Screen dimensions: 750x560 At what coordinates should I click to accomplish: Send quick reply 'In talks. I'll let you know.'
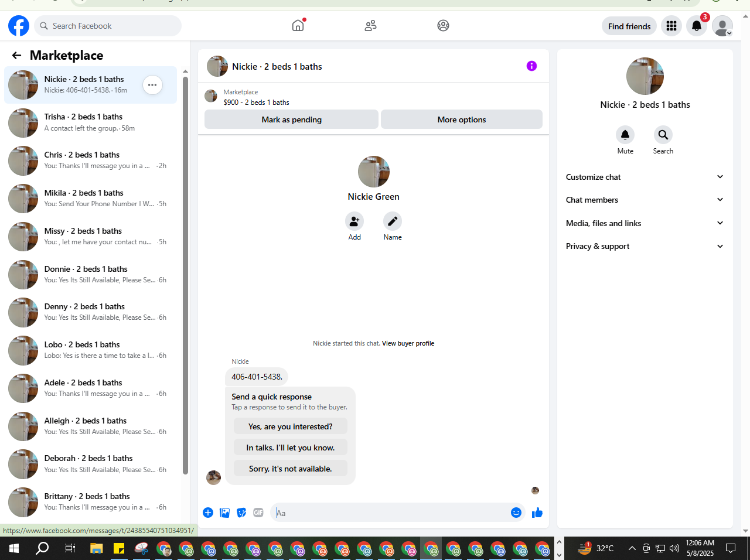tap(291, 448)
